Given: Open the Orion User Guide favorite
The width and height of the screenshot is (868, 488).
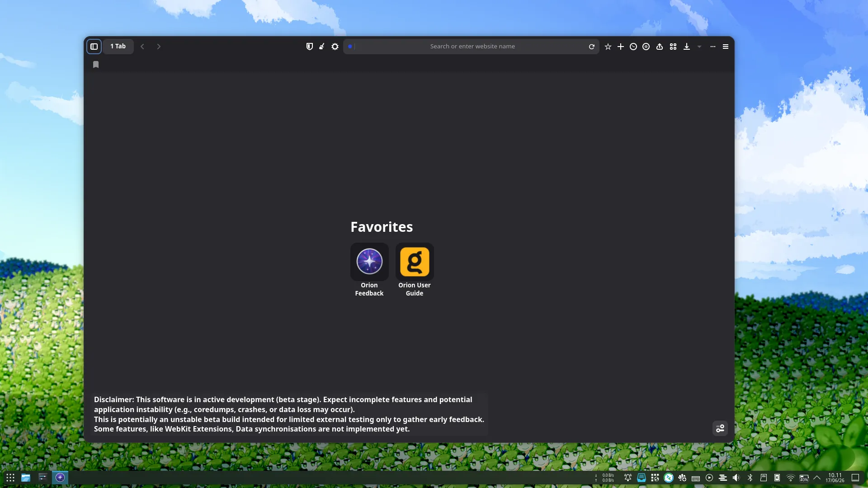Looking at the screenshot, I should 415,270.
